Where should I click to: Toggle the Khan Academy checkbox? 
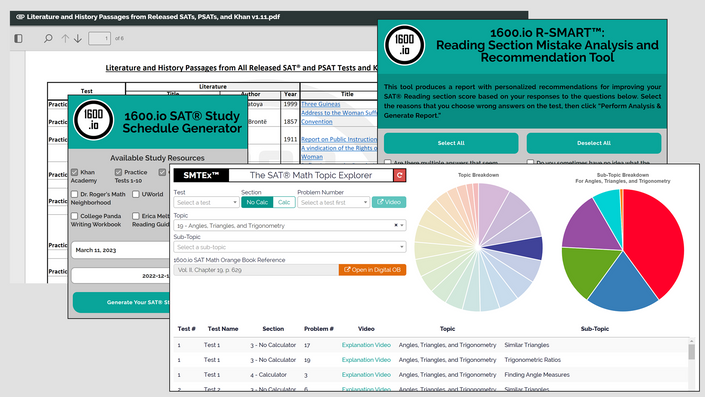pos(75,172)
